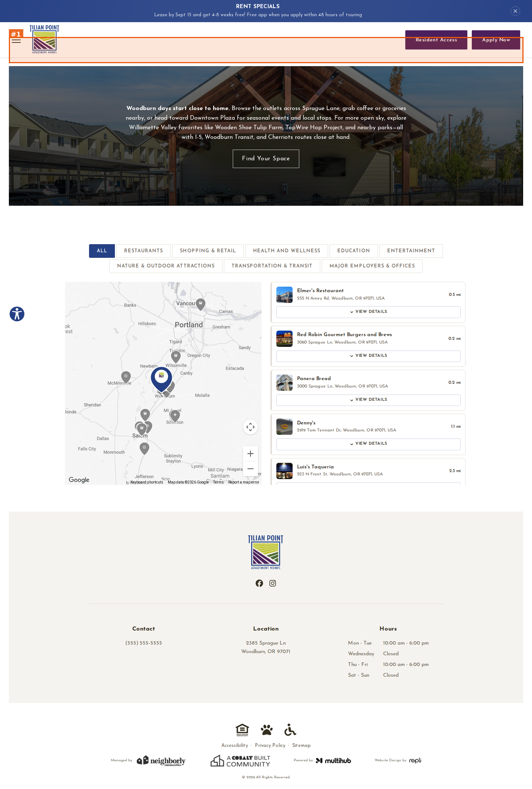
Task: Click the Vancouver gray map marker
Action: pos(201,305)
